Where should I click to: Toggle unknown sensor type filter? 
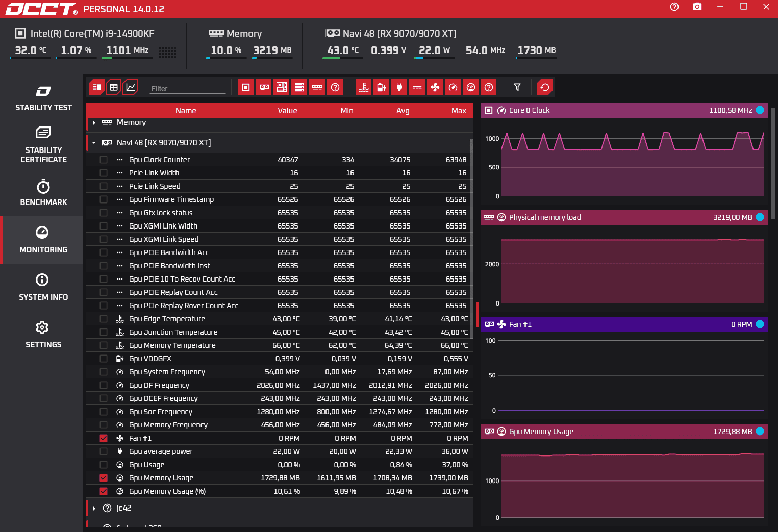pyautogui.click(x=489, y=87)
